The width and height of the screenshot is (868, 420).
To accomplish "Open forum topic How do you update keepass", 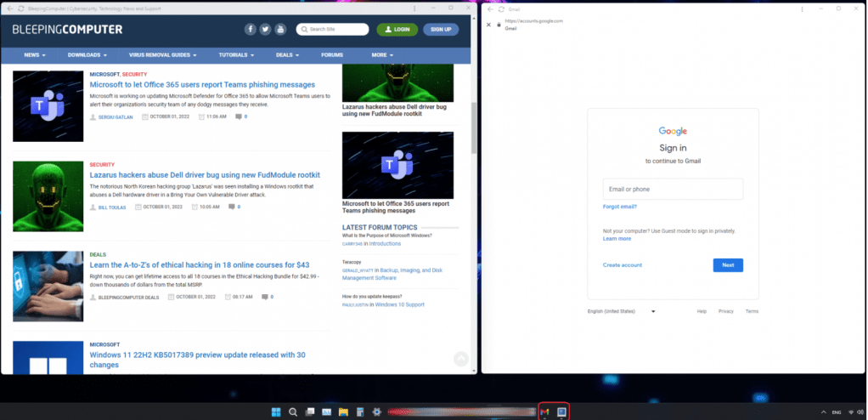I will pyautogui.click(x=372, y=297).
